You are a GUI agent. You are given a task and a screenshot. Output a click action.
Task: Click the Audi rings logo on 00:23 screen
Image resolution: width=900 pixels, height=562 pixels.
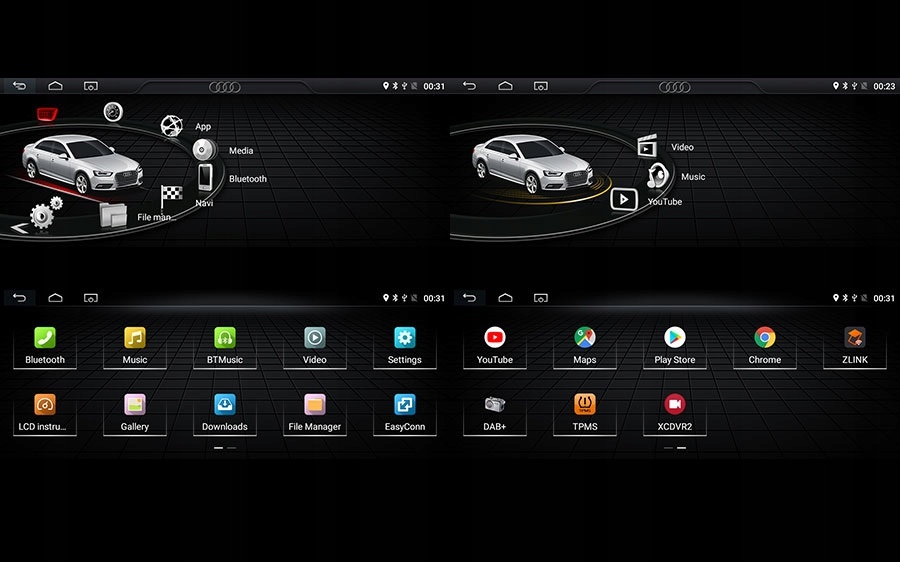tap(674, 87)
